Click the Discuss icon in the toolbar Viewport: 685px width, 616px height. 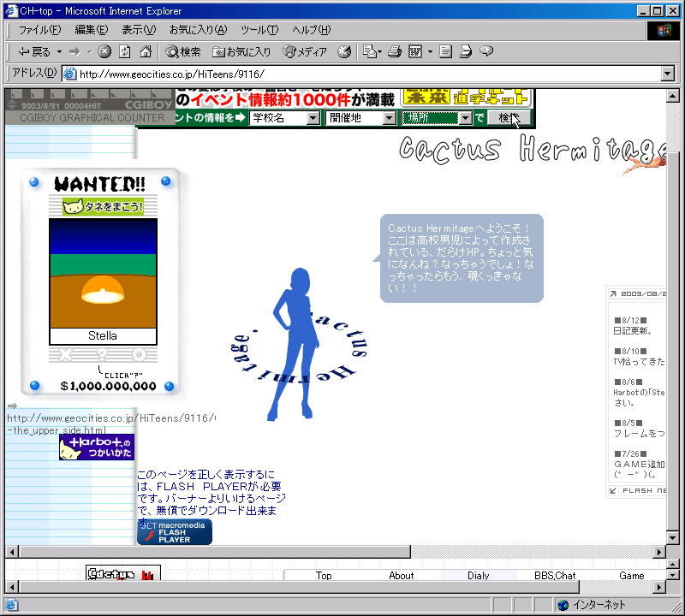coord(445,51)
